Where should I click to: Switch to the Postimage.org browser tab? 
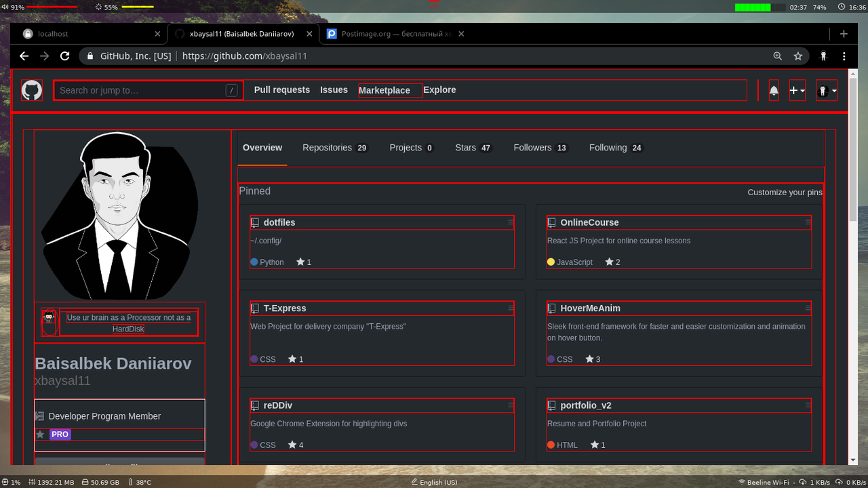(397, 33)
